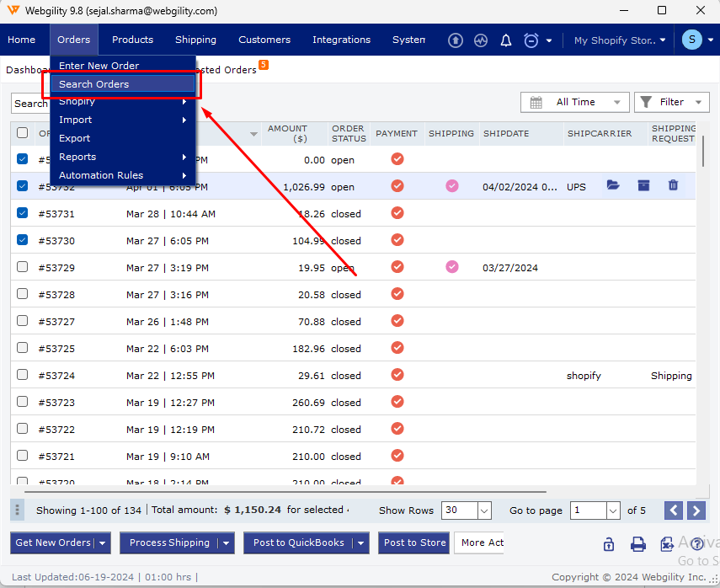The height and width of the screenshot is (588, 720).
Task: Click the payment status icon for order #53731
Action: coord(397,213)
